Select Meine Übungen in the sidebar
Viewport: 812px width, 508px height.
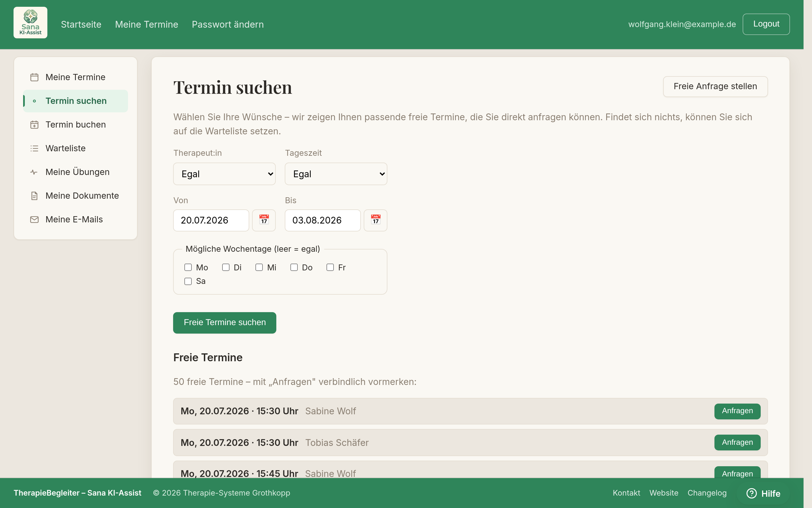[76, 172]
